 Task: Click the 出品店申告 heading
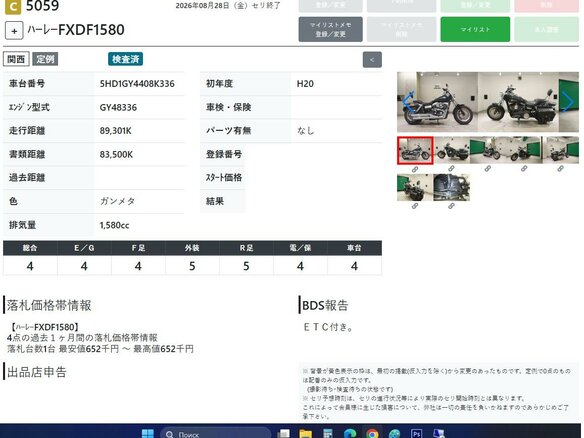(x=36, y=372)
